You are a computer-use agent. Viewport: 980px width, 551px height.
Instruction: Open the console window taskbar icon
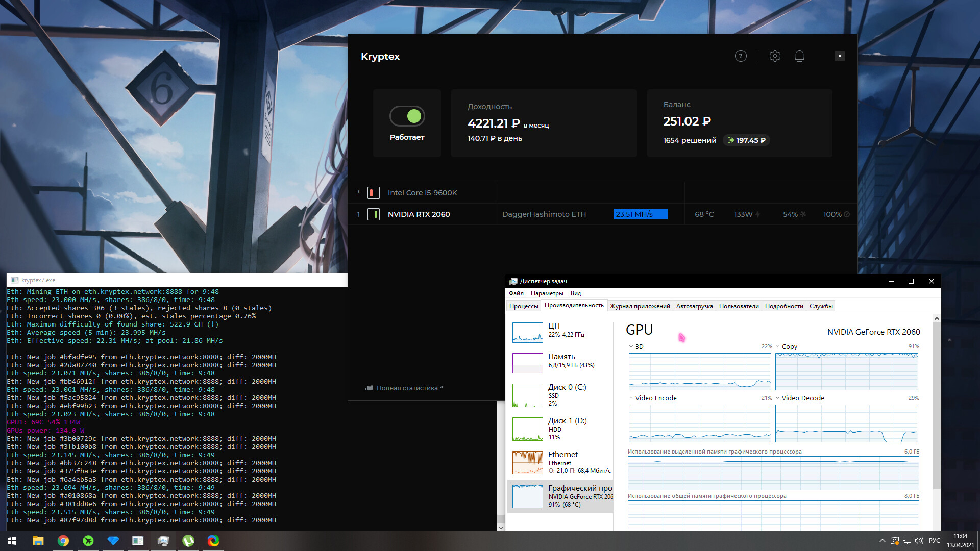(x=138, y=541)
